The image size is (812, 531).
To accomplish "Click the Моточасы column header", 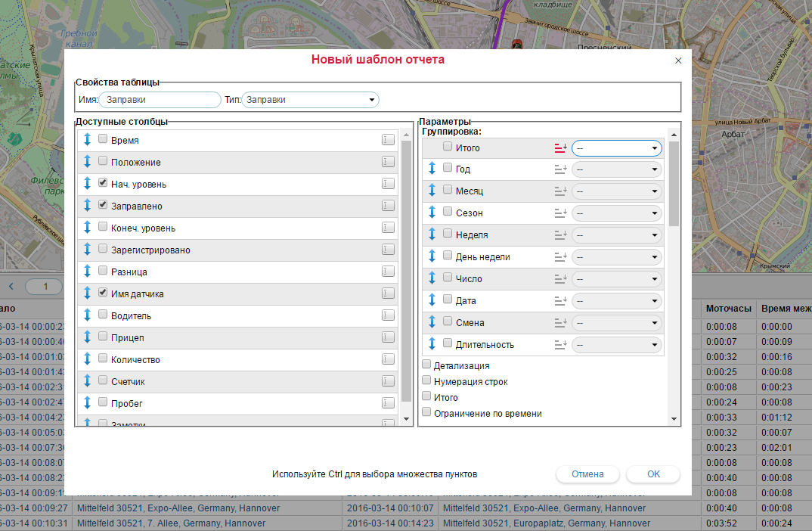I will point(728,309).
